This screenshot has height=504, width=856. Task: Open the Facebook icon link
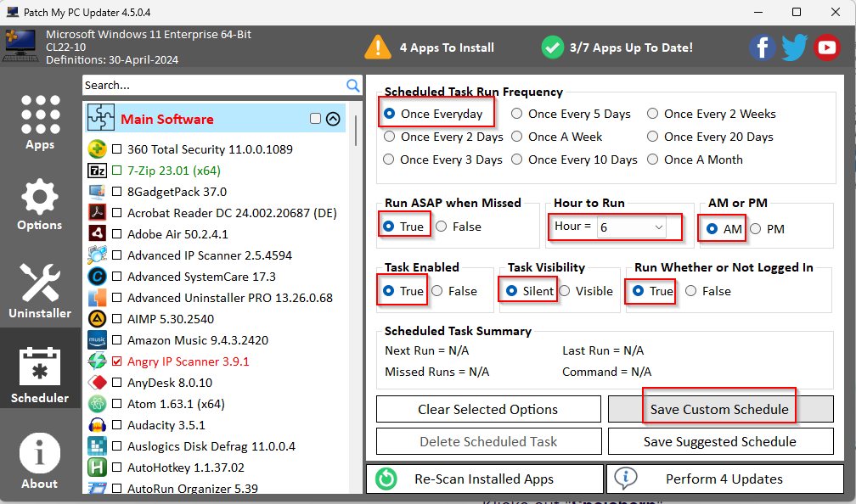pyautogui.click(x=762, y=48)
